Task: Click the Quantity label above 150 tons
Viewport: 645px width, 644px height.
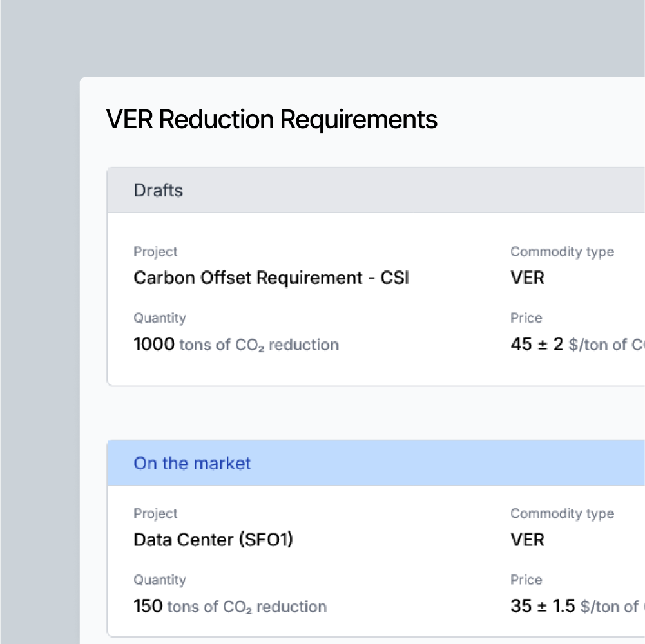Action: (x=160, y=580)
